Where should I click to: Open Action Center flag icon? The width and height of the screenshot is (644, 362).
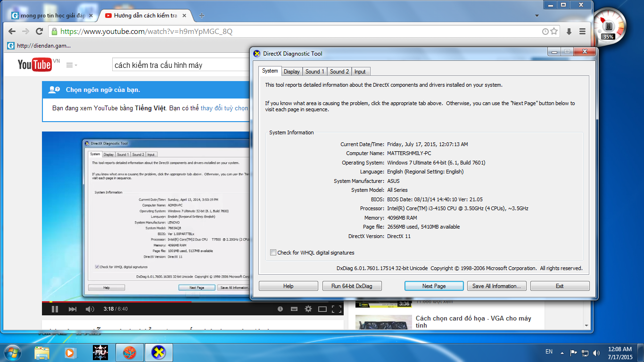coord(574,353)
